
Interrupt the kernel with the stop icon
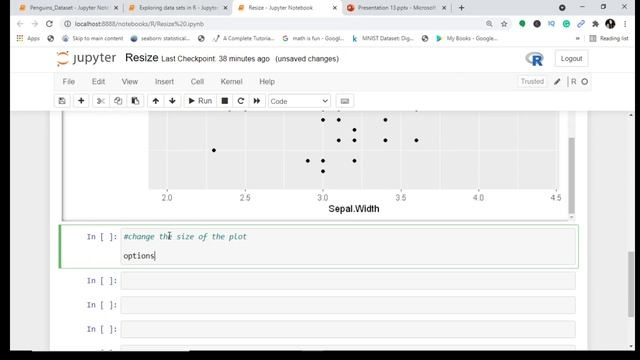pos(224,101)
